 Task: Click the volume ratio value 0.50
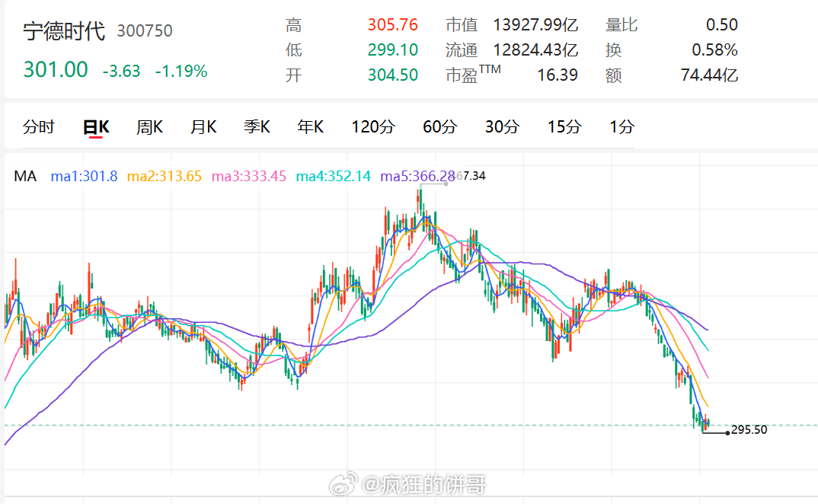(722, 24)
